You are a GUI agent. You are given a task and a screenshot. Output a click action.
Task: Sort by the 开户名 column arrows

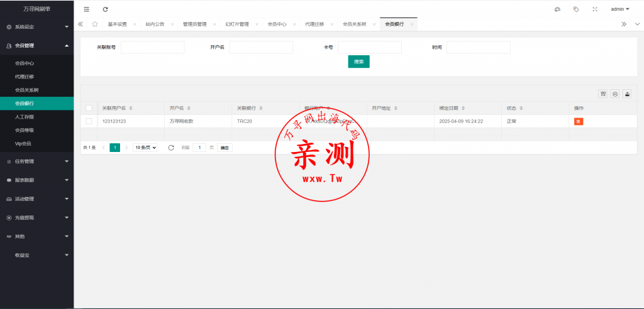pyautogui.click(x=189, y=108)
